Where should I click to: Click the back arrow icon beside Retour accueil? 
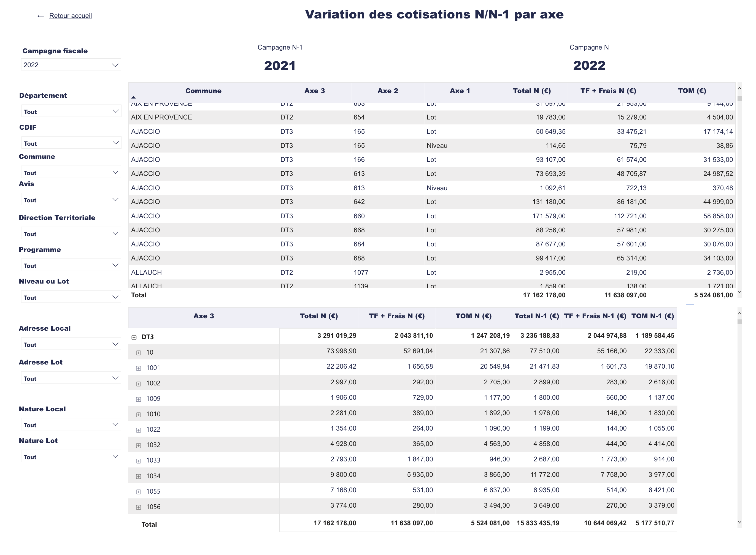[40, 16]
